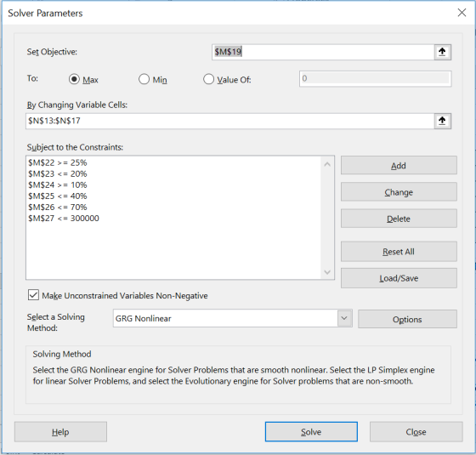476x455 pixels.
Task: Select constraint $M$26 <= 70%
Action: (58, 208)
